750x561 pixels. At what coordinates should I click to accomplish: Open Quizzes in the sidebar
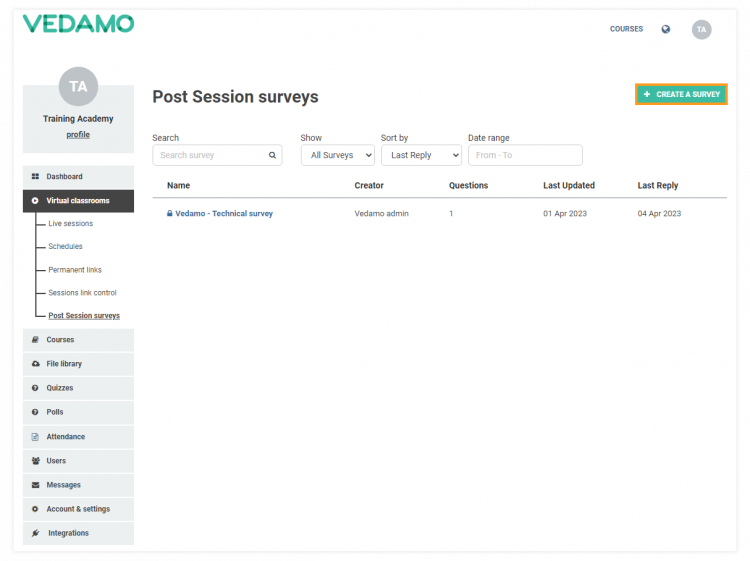[x=59, y=388]
